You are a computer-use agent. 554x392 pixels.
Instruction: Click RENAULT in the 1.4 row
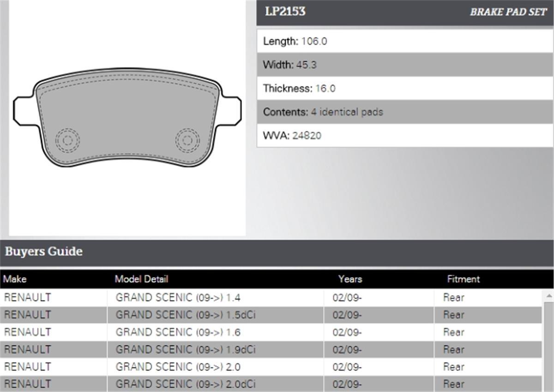coord(27,298)
